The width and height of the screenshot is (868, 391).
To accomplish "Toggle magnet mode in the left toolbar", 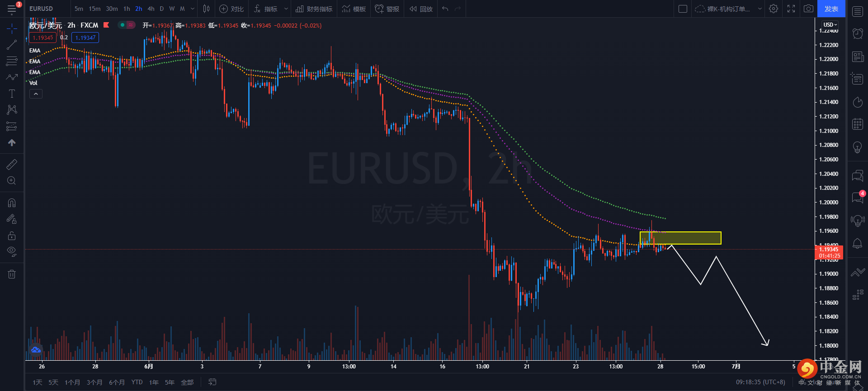I will click(x=12, y=203).
